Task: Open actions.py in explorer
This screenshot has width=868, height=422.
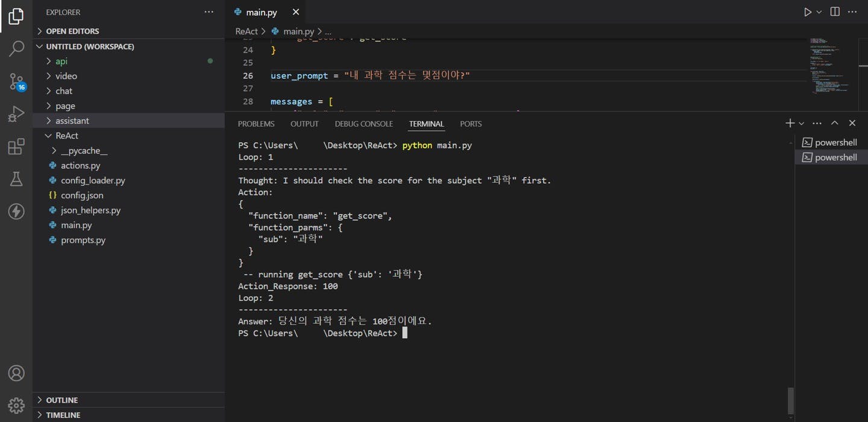Action: [x=129, y=165]
